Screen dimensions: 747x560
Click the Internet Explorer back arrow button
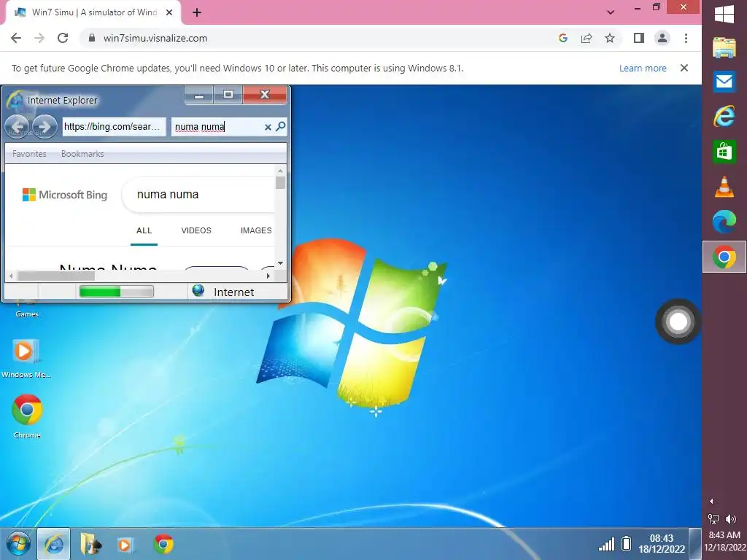[x=18, y=127]
